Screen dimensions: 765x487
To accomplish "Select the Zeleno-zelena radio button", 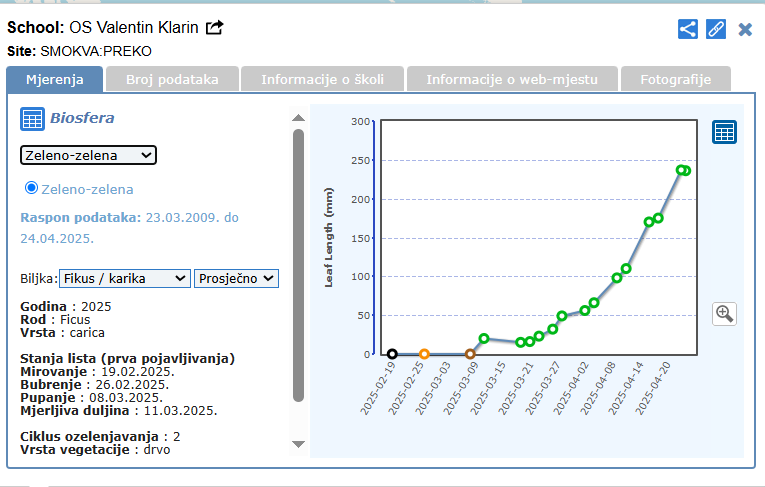I will click(x=31, y=188).
